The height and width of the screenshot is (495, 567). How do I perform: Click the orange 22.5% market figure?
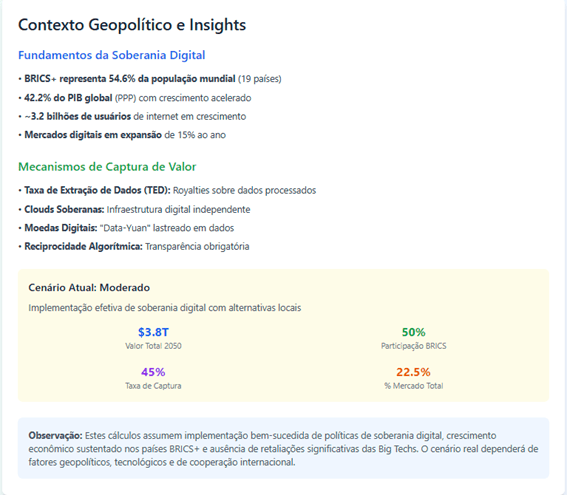[413, 372]
